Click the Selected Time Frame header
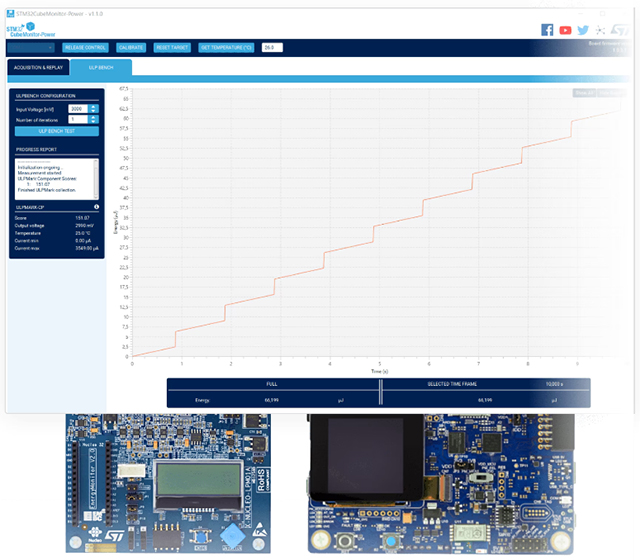The image size is (640, 560). pos(452,384)
